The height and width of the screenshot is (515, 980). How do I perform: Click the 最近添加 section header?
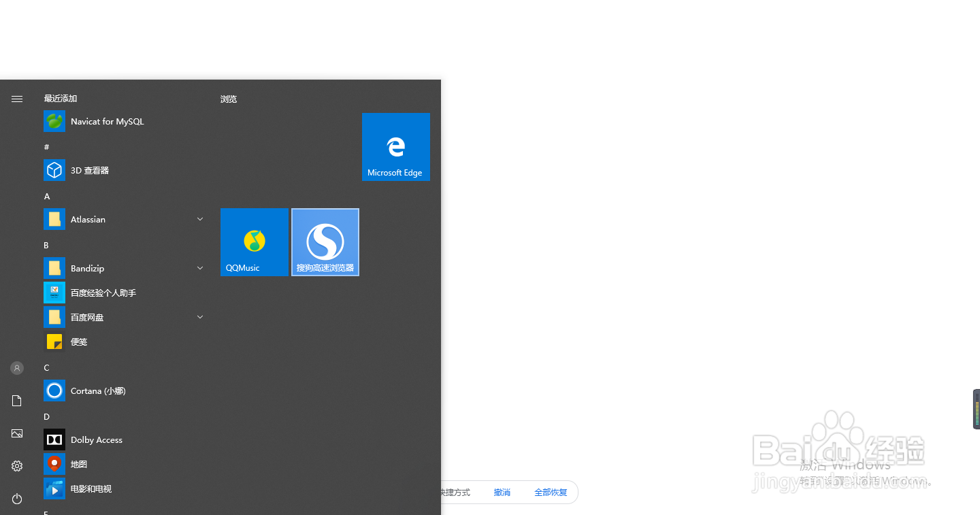pos(61,99)
